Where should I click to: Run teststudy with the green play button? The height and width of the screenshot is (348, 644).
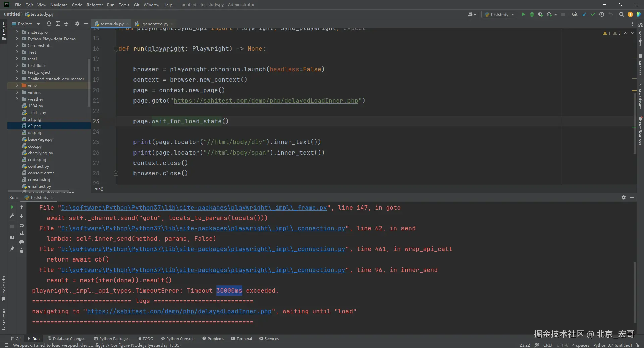(523, 14)
